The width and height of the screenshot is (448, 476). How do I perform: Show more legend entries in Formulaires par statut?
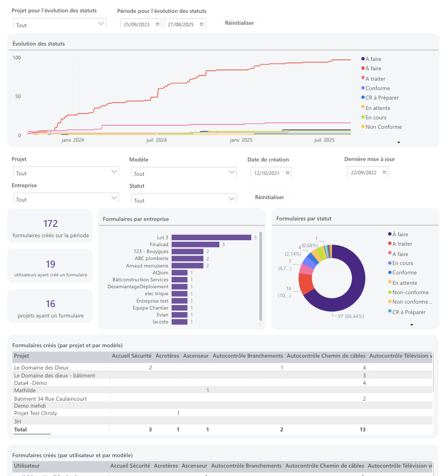coord(411,325)
